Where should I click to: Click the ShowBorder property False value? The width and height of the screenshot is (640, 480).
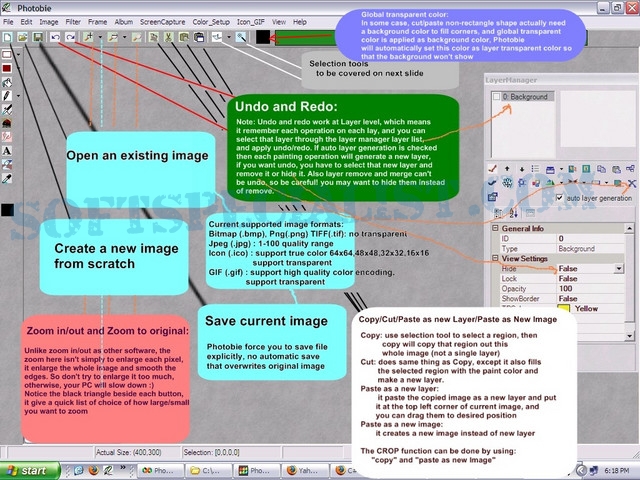coord(590,298)
